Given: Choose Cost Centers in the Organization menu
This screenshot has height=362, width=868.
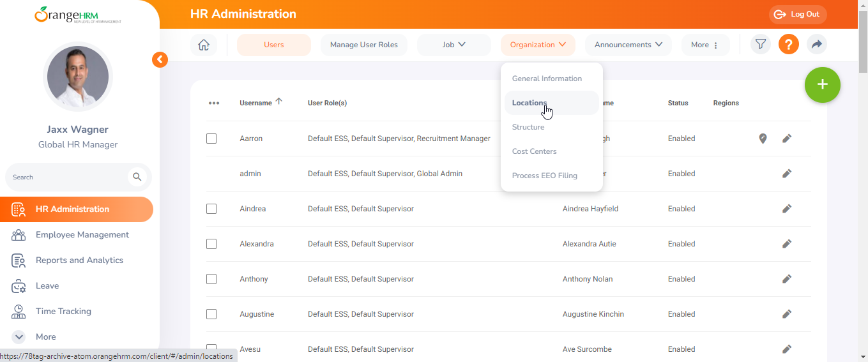Looking at the screenshot, I should (551, 151).
